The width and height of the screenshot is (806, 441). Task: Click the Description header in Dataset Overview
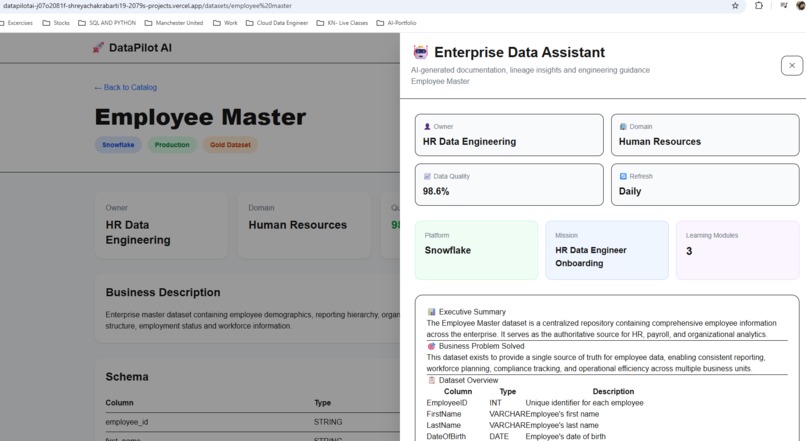613,392
